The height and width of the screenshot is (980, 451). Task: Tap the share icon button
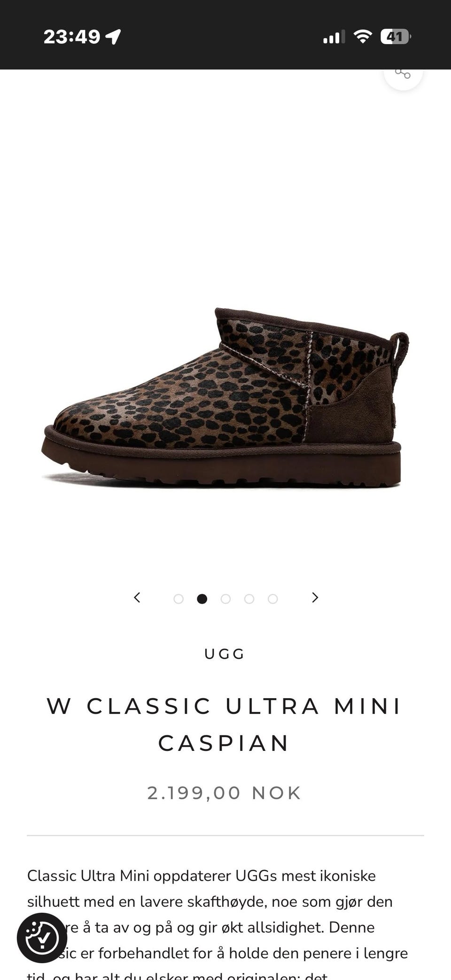point(403,74)
